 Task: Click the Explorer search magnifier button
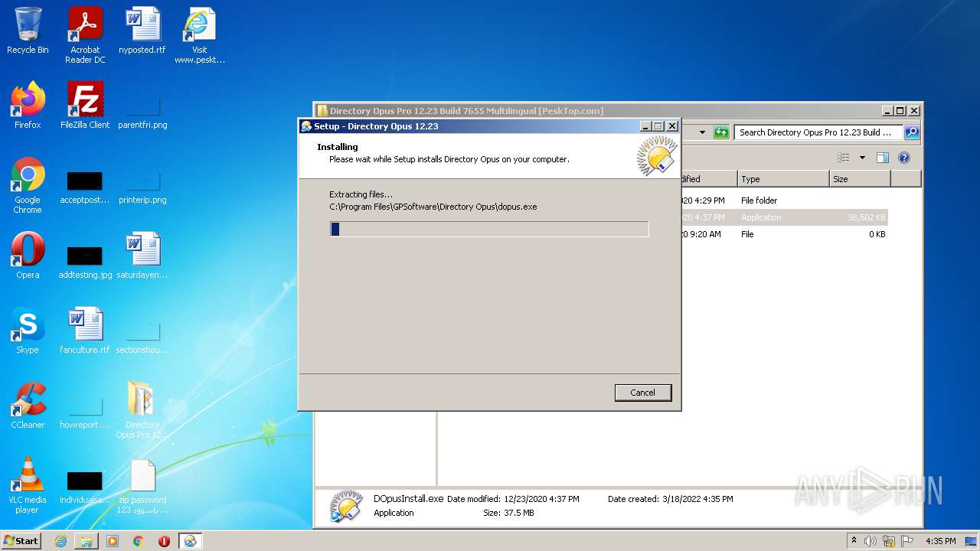pyautogui.click(x=911, y=132)
